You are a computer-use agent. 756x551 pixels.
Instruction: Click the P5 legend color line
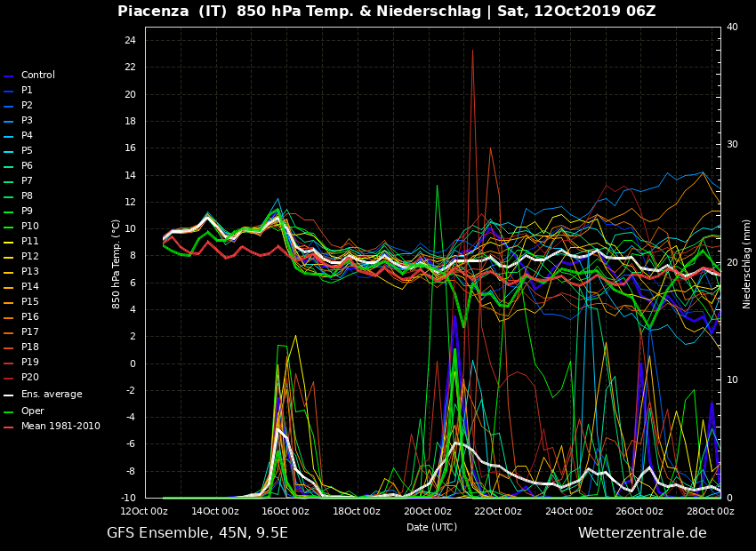[x=8, y=152]
